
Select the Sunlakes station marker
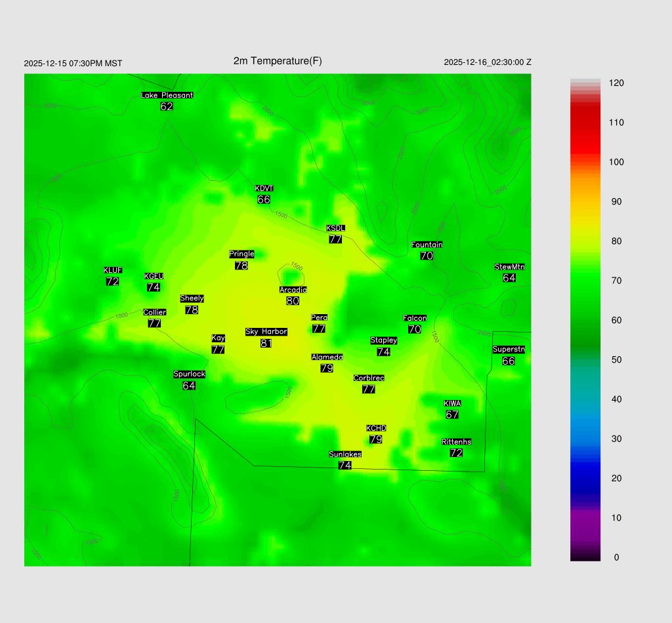(x=345, y=460)
